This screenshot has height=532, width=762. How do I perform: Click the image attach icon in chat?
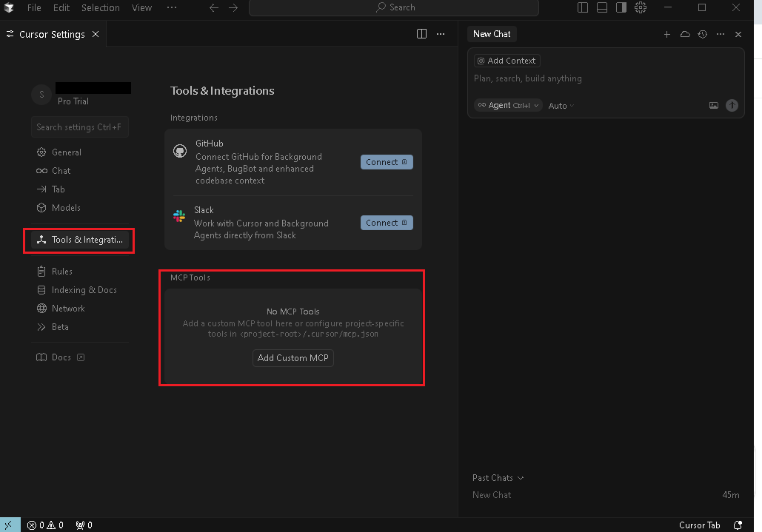pyautogui.click(x=714, y=106)
